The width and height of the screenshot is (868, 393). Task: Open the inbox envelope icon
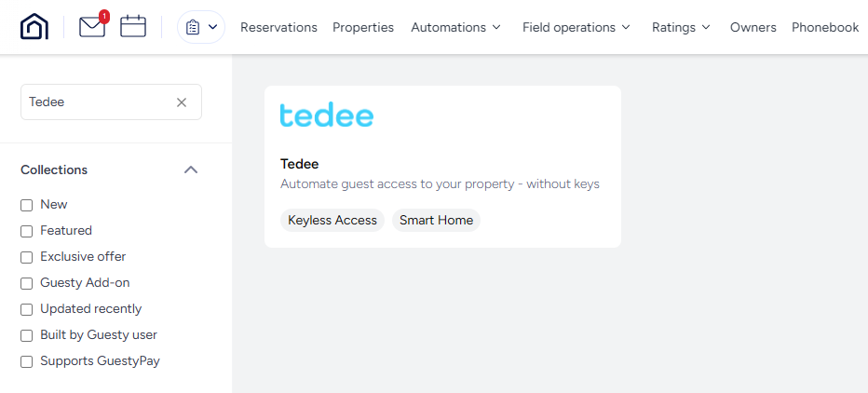pyautogui.click(x=92, y=27)
